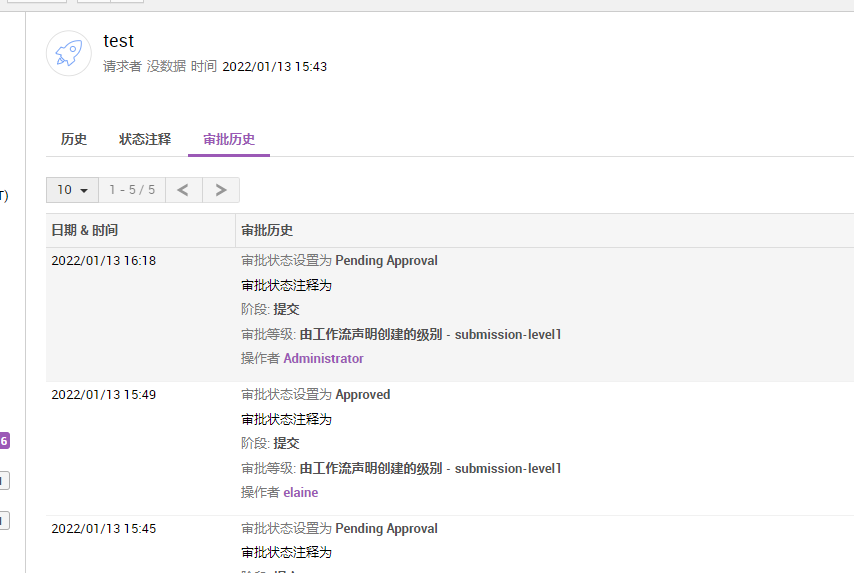Click Pending Approval status in the 16:18 entry
Screen dimensions: 854x573
(x=386, y=261)
